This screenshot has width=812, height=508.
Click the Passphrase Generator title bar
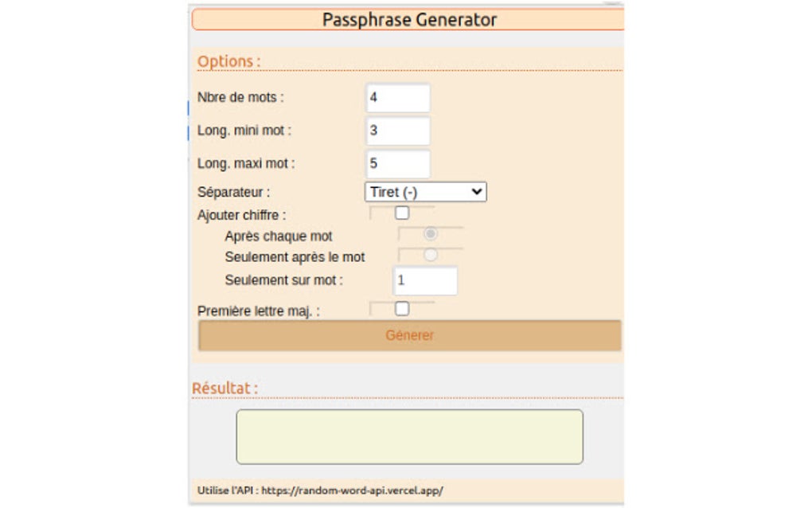click(x=410, y=19)
